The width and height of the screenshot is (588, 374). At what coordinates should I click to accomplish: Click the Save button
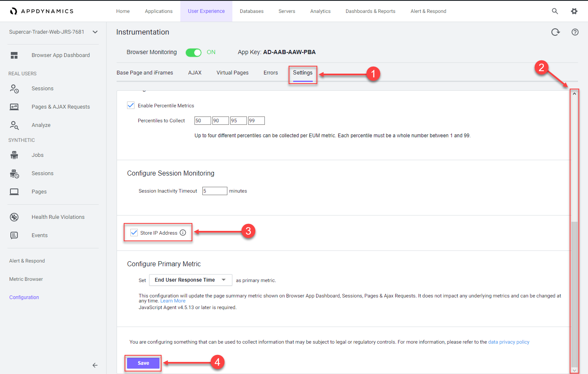tap(143, 363)
